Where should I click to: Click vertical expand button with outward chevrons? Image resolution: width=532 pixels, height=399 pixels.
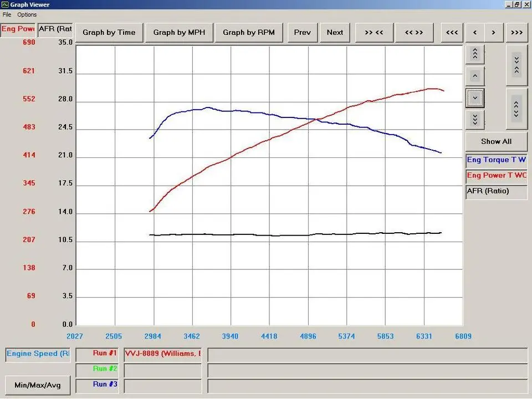coord(516,109)
